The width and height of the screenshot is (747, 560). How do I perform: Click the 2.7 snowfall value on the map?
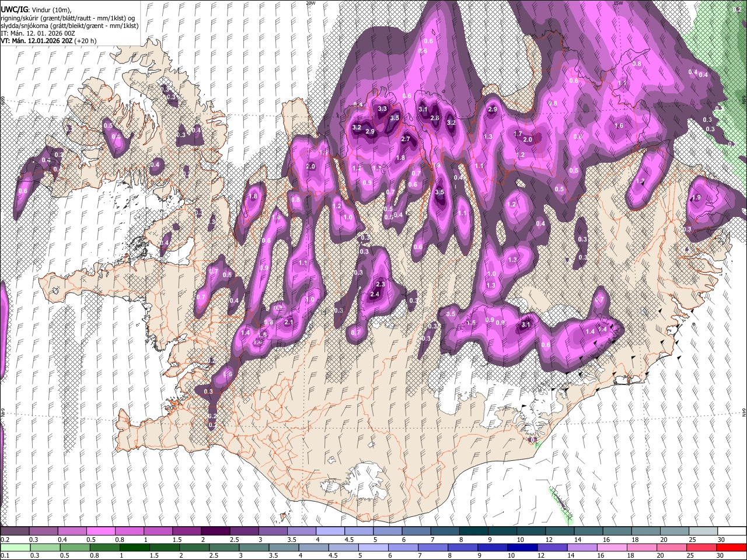pos(406,139)
